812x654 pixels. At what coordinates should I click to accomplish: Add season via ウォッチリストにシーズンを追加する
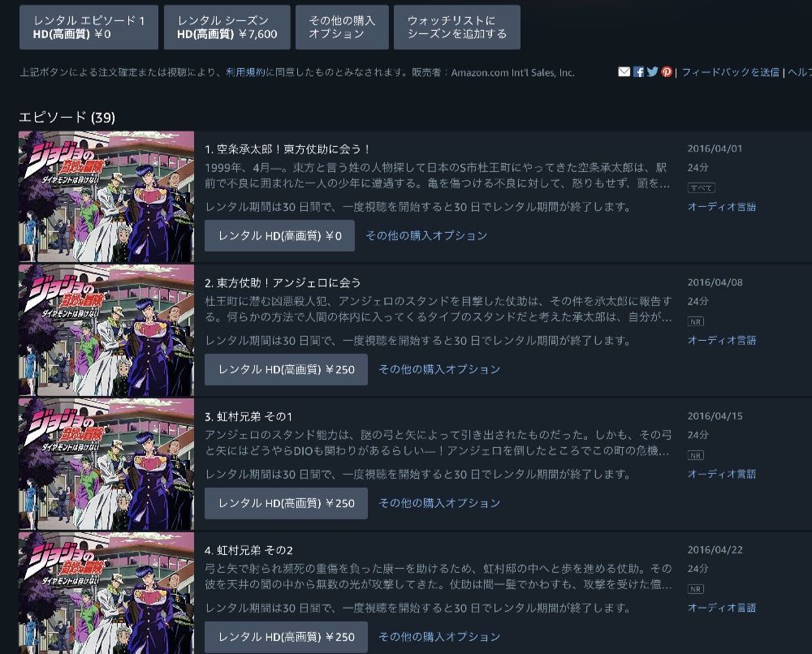point(456,28)
